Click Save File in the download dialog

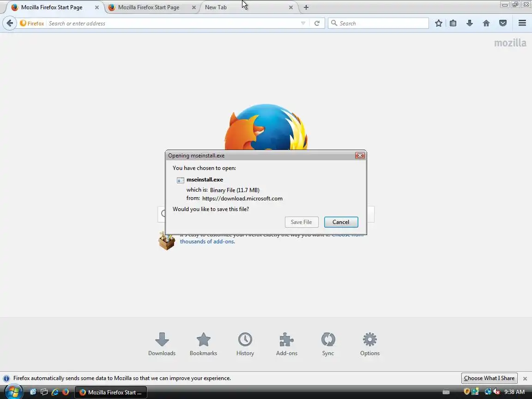click(301, 222)
